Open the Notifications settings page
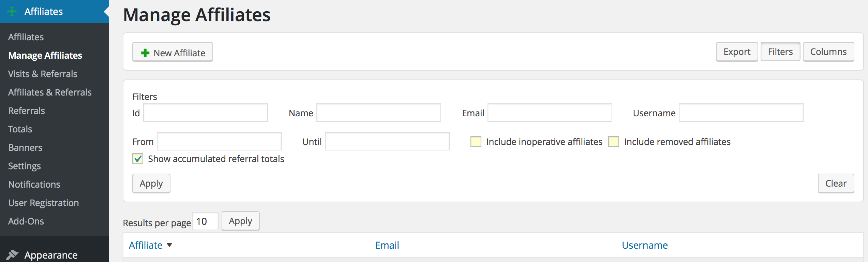 (x=34, y=184)
